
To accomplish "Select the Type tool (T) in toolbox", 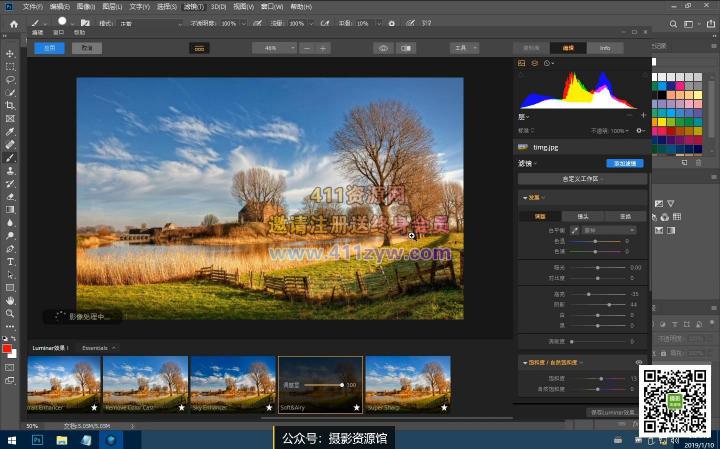I will (10, 261).
